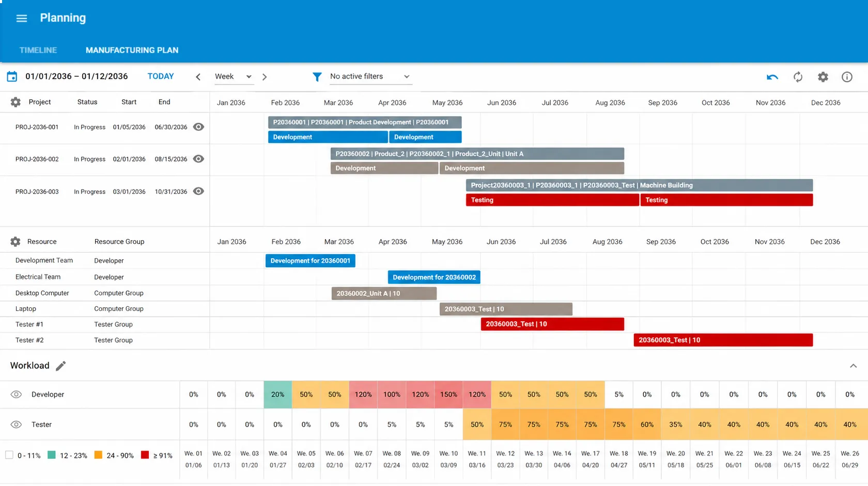Click the Resource Group column header
868x486 pixels.
(x=119, y=242)
